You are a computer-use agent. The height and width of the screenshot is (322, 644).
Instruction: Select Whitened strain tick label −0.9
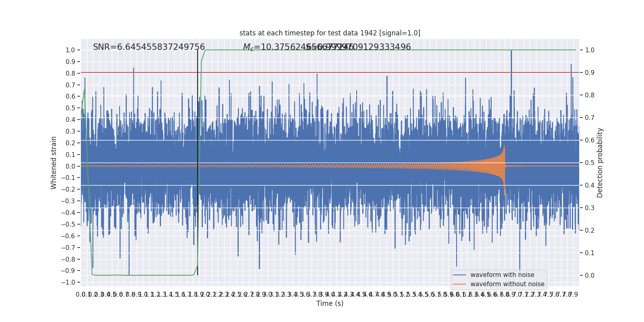tap(68, 271)
